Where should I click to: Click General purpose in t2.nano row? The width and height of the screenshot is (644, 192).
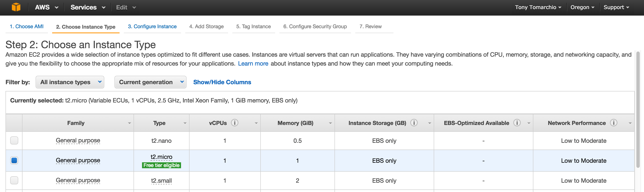click(x=78, y=140)
